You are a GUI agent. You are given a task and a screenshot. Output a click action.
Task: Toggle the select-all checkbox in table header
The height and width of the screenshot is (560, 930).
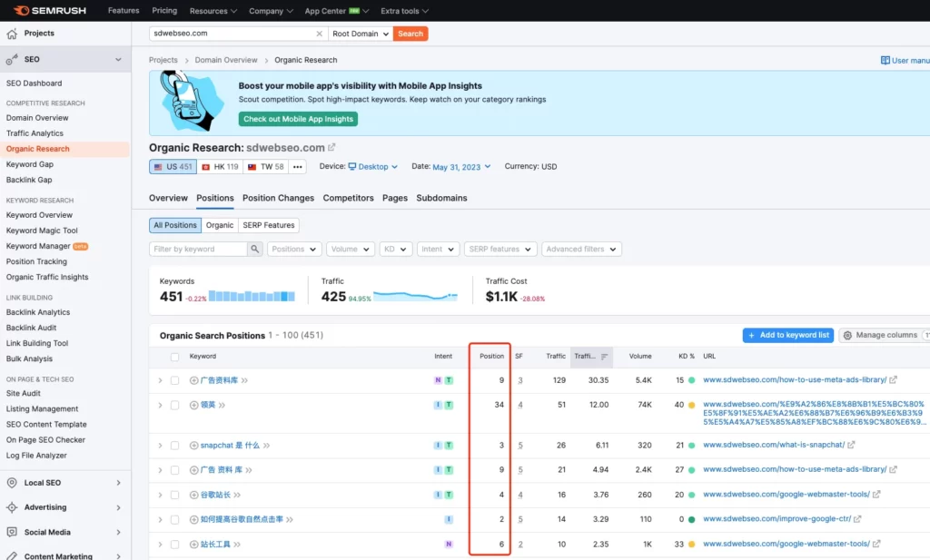point(174,357)
